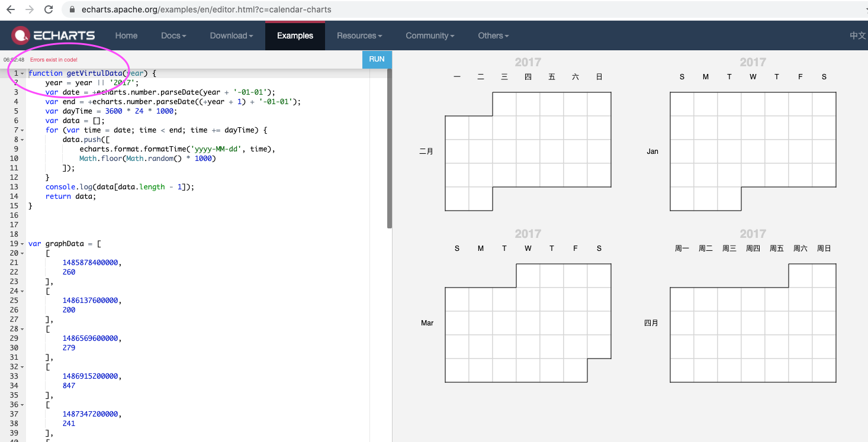This screenshot has width=868, height=442.
Task: Click the padlock icon in the address bar
Action: (x=72, y=9)
